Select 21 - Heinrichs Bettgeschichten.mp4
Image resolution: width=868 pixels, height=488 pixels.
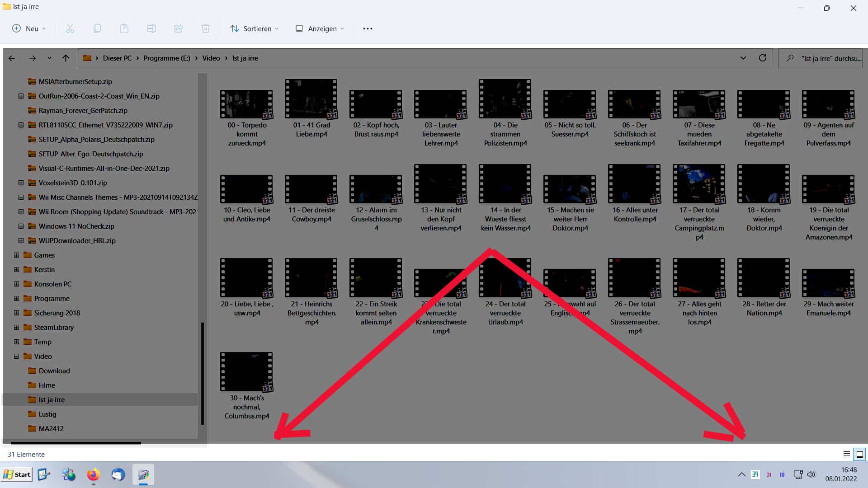(311, 292)
